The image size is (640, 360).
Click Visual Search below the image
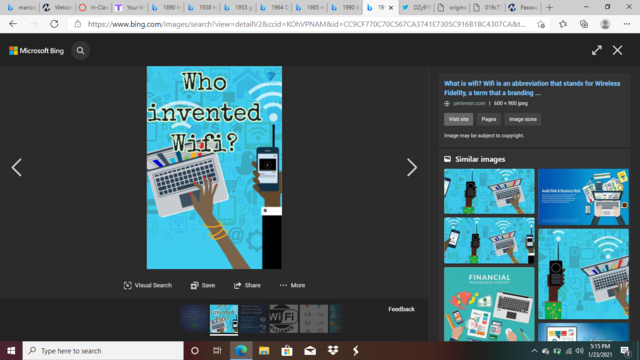tap(147, 285)
